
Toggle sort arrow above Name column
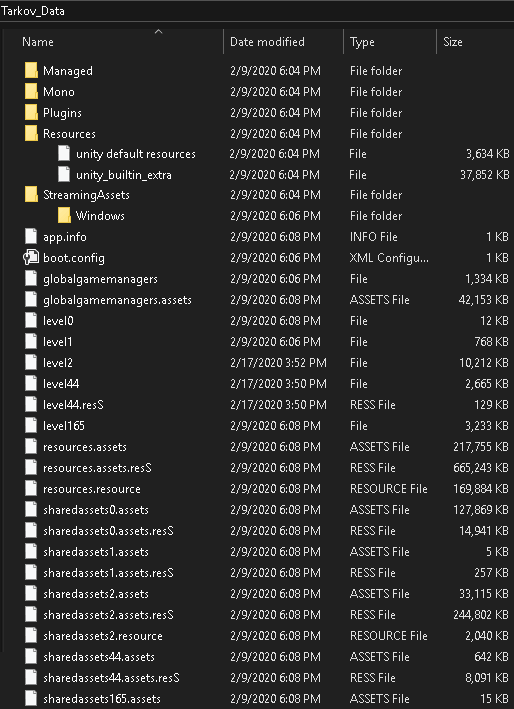tap(158, 32)
